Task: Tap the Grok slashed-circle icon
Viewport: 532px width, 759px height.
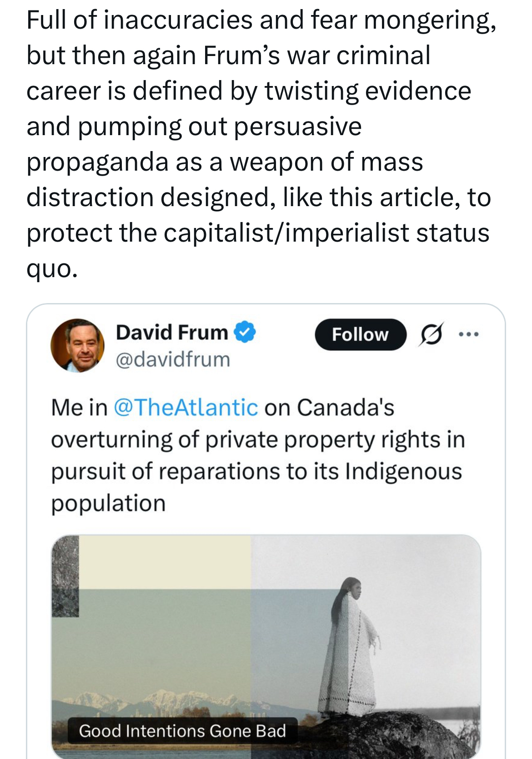Action: pyautogui.click(x=430, y=334)
